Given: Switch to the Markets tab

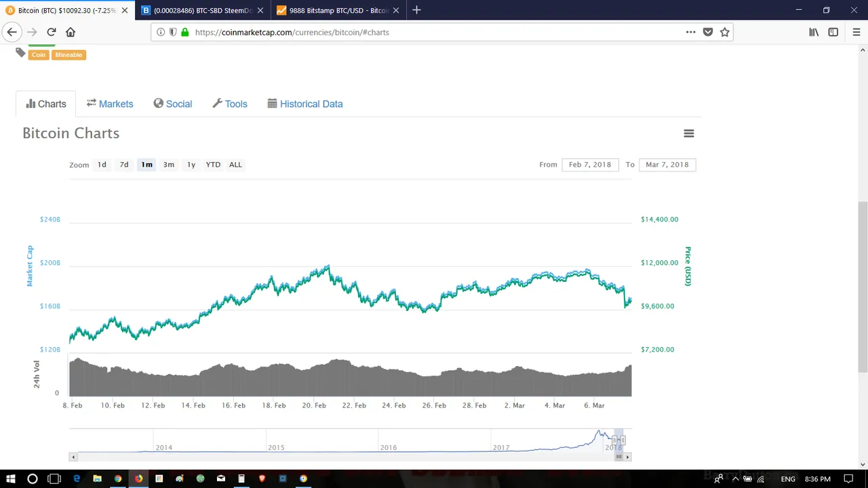Looking at the screenshot, I should click(110, 104).
